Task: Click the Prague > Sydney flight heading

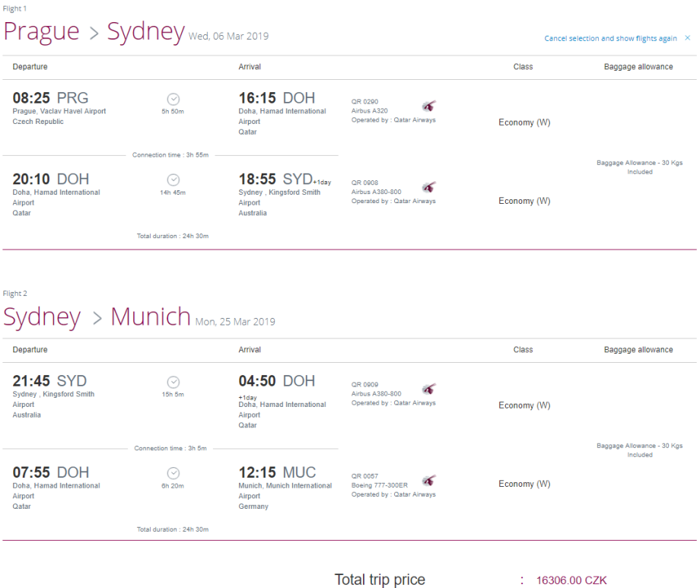Action: (94, 32)
